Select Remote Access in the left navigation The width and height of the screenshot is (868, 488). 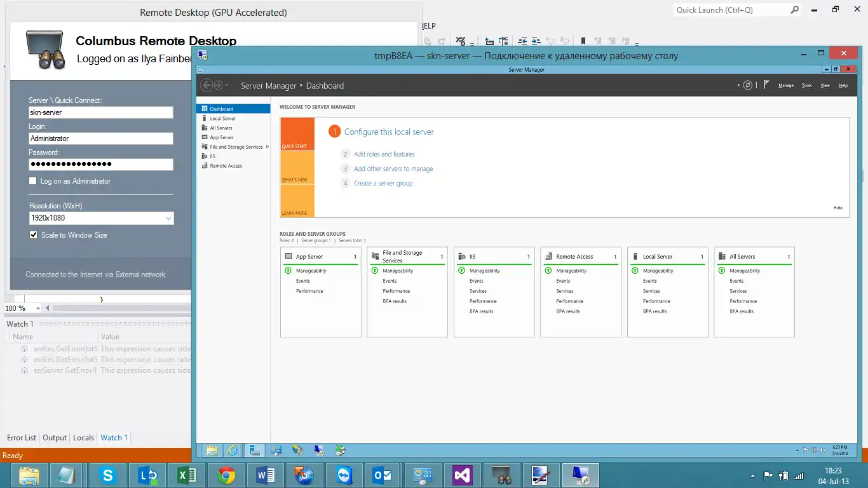coord(233,166)
